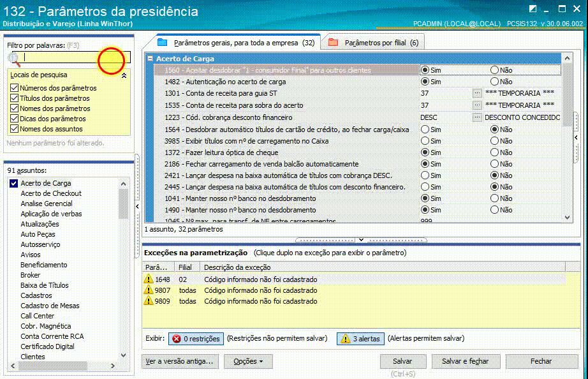Viewport: 588px width, 379px height.
Task: Collapse the subjects panel with left arrow
Action: point(137,206)
